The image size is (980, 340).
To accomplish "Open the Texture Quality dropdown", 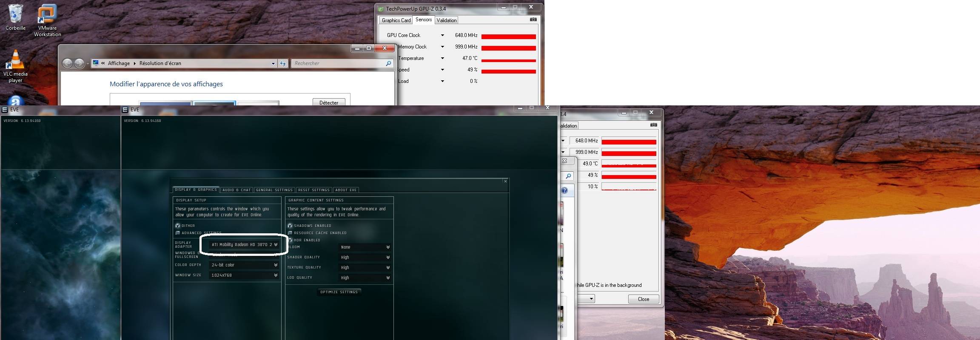I will (x=365, y=267).
